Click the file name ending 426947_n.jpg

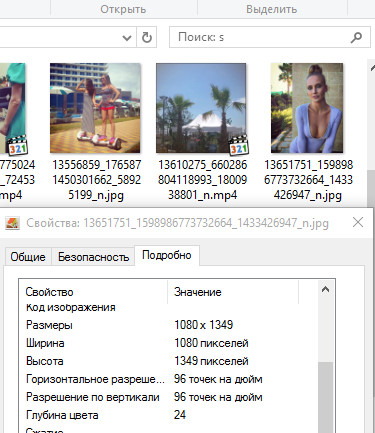click(308, 180)
